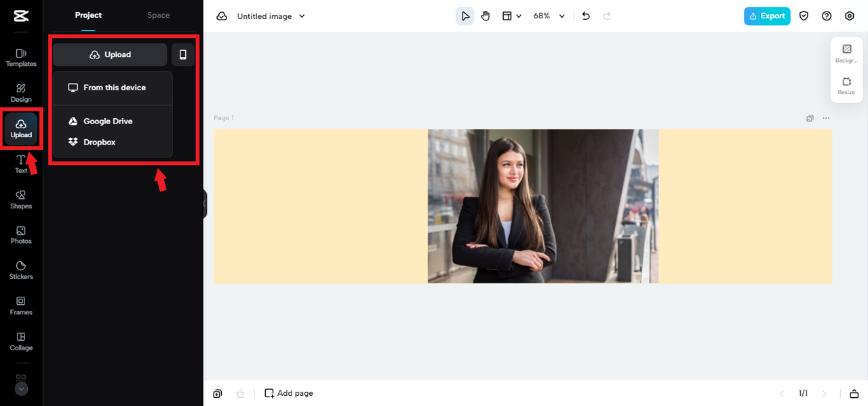Switch to the Space tab
868x406 pixels.
159,15
